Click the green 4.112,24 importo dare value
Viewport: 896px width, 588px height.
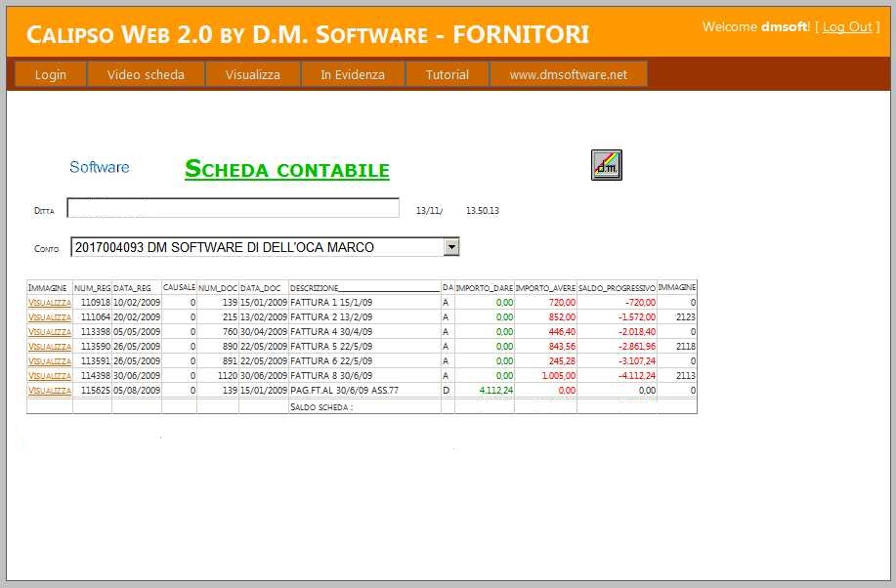point(496,391)
